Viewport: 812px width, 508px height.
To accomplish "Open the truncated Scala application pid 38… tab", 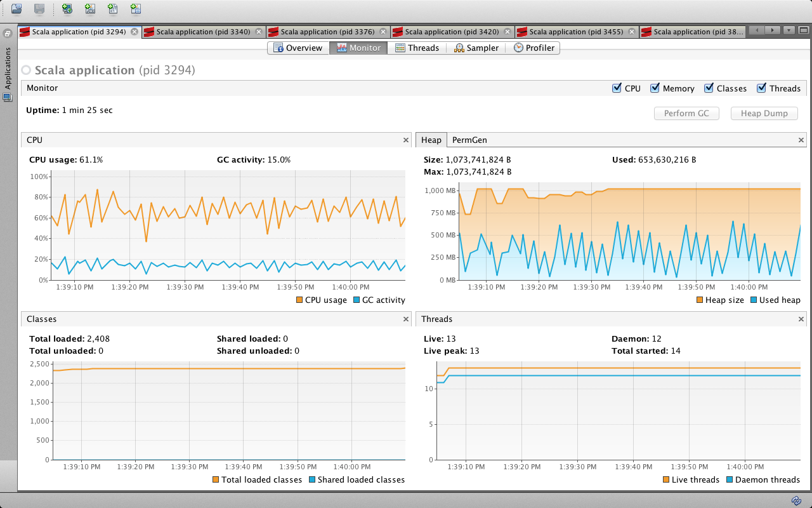I will click(x=693, y=32).
